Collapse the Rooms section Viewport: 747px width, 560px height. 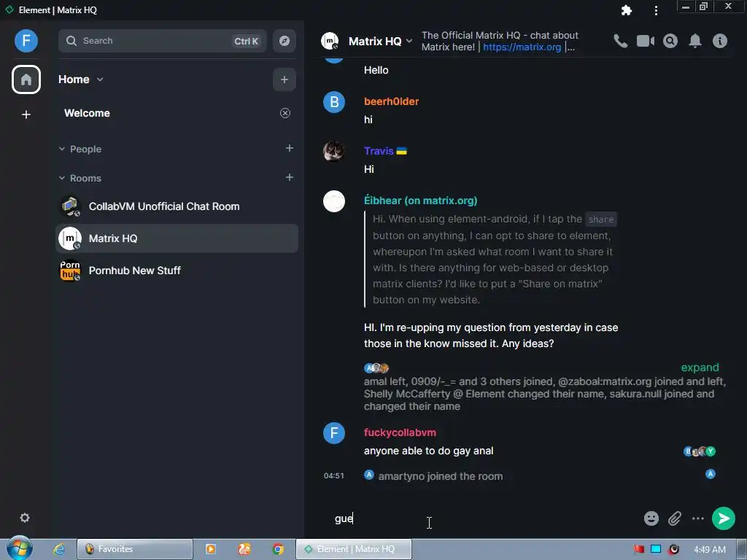coord(62,178)
